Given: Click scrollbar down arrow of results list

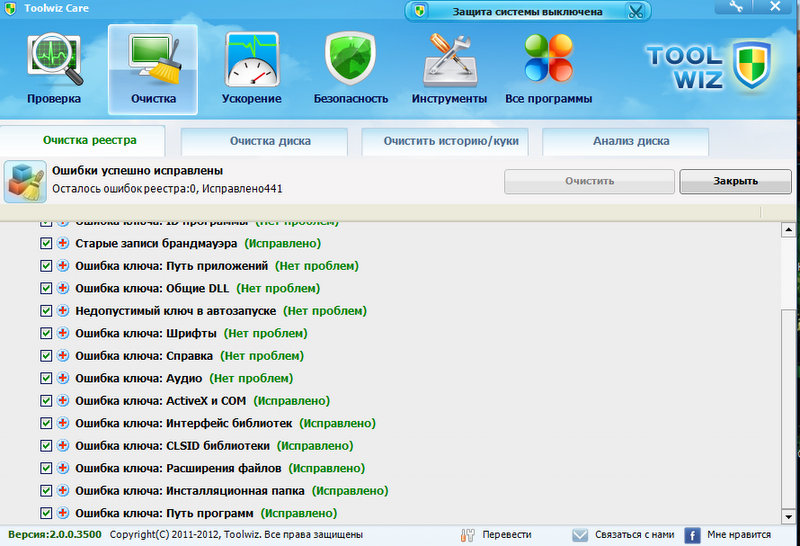Looking at the screenshot, I should (788, 516).
